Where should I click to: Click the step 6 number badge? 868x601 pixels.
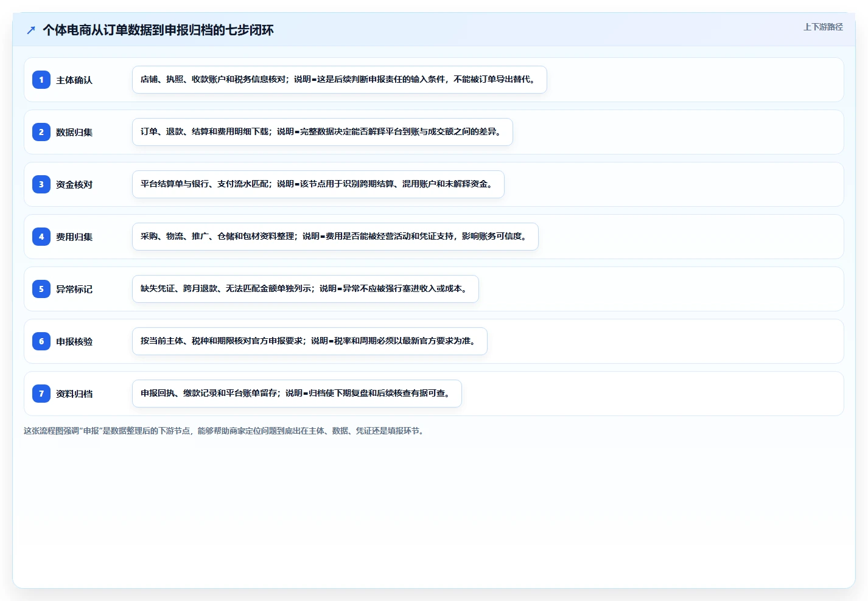[x=41, y=341]
